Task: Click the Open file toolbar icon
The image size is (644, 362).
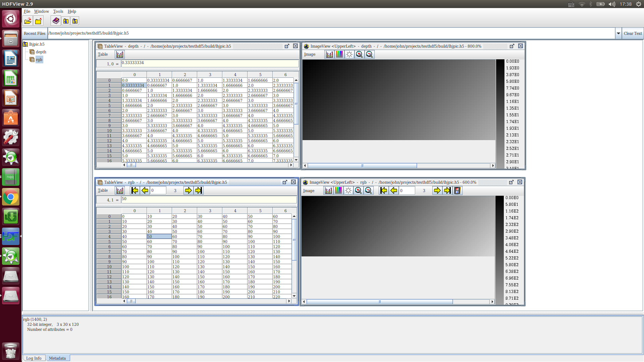Action: [28, 21]
